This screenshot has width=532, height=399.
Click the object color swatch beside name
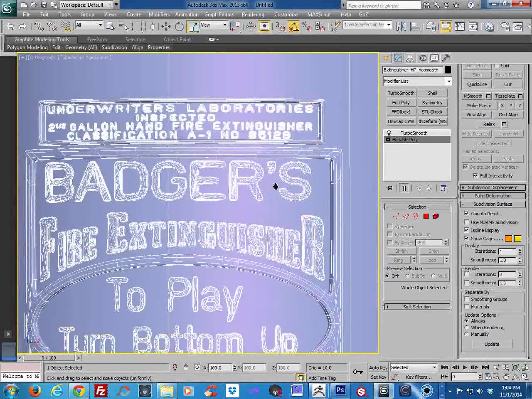pyautogui.click(x=448, y=70)
